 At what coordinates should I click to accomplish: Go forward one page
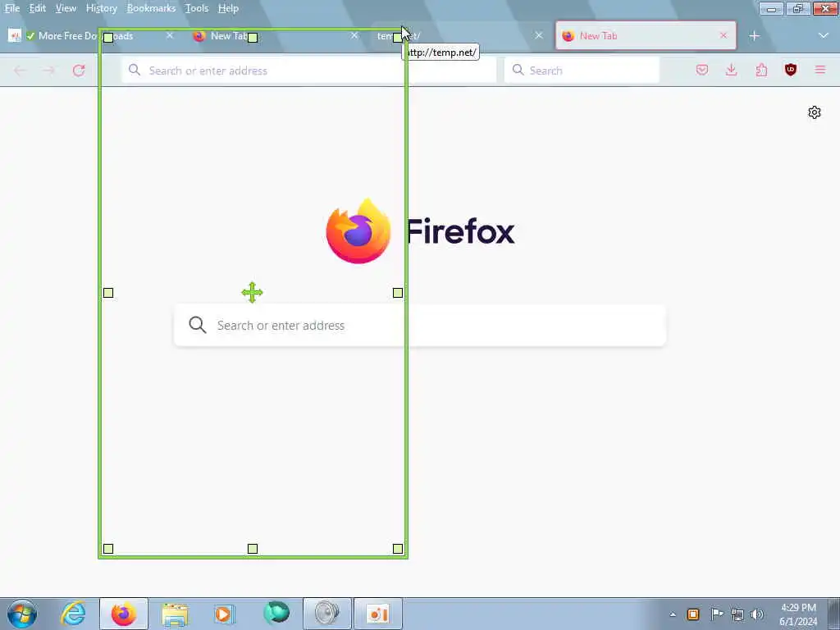pos(48,71)
